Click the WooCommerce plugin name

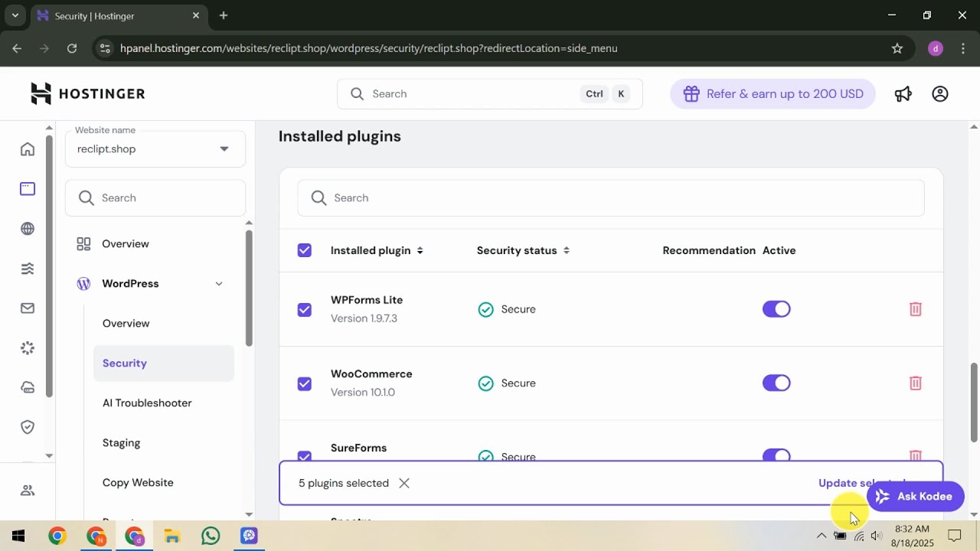click(371, 374)
